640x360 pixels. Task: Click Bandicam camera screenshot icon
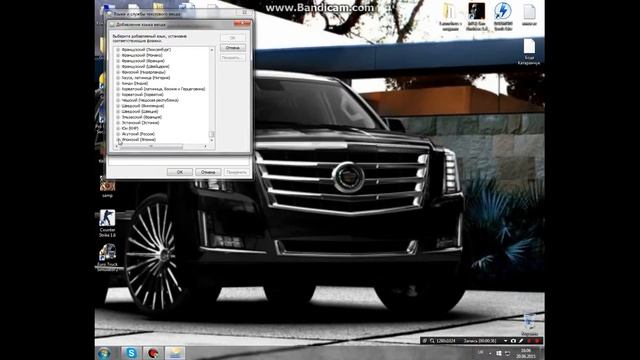tap(513, 341)
